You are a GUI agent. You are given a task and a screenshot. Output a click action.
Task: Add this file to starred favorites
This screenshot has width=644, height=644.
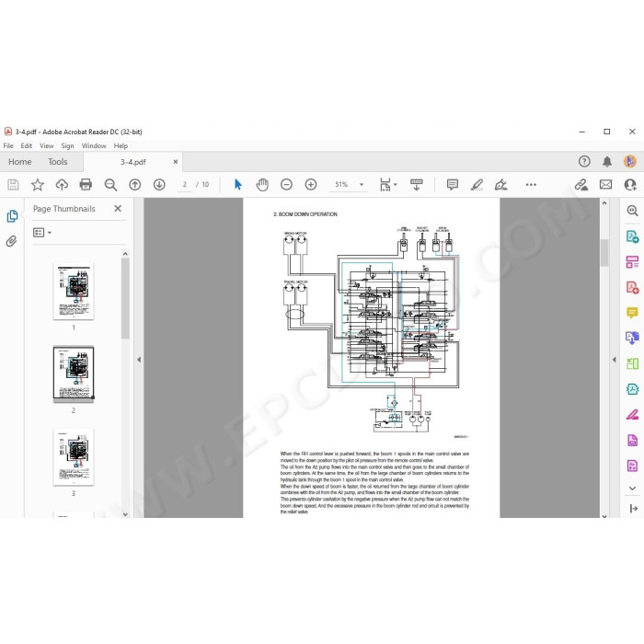38,184
